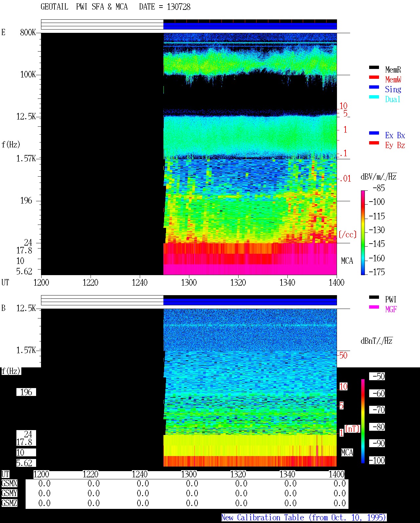This screenshot has width=420, height=523.
Task: Click the -130 value on E color scale
Action: pyautogui.click(x=377, y=230)
